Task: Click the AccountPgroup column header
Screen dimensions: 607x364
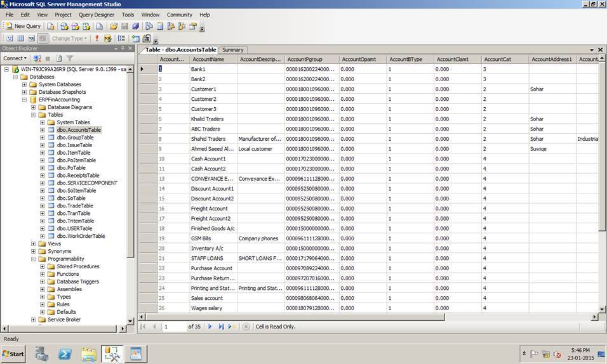Action: pos(312,59)
